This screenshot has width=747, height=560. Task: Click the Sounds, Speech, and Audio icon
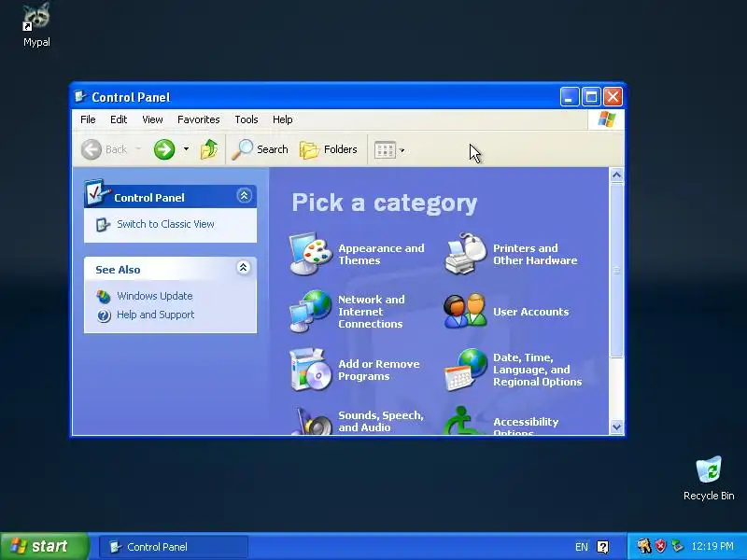(x=312, y=421)
